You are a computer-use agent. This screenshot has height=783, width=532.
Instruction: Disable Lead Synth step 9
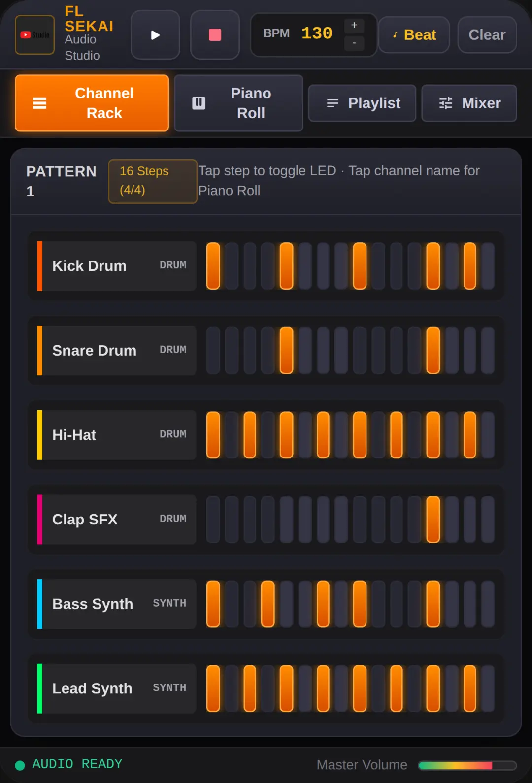click(x=360, y=688)
